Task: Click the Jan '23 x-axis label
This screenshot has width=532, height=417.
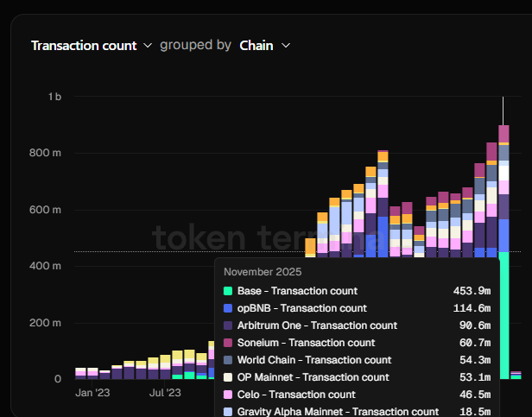Action: coord(92,393)
